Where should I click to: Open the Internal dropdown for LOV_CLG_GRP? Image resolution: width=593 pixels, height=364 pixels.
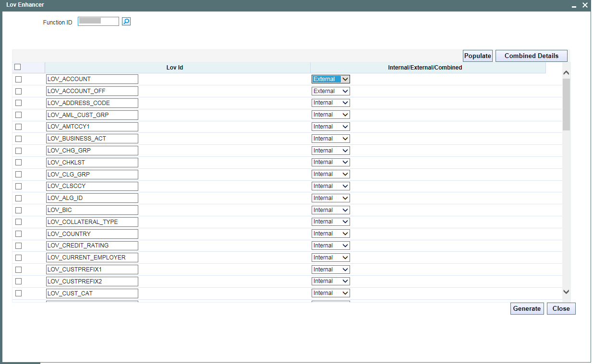[331, 174]
